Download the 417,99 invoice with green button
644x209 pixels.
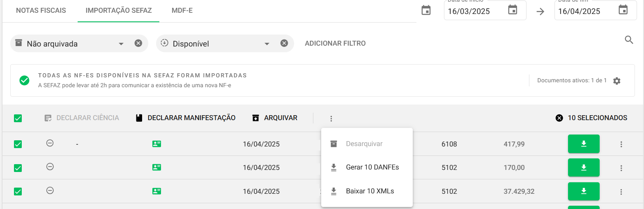(584, 144)
